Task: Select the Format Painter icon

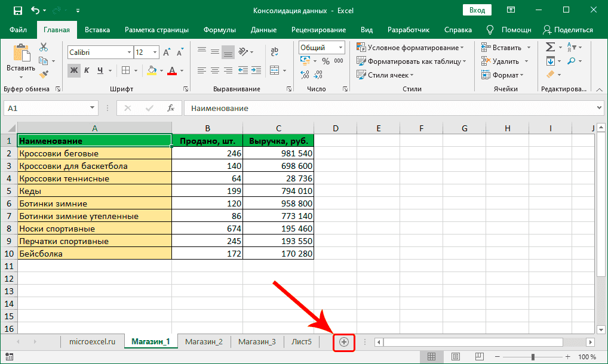Action: (44, 74)
